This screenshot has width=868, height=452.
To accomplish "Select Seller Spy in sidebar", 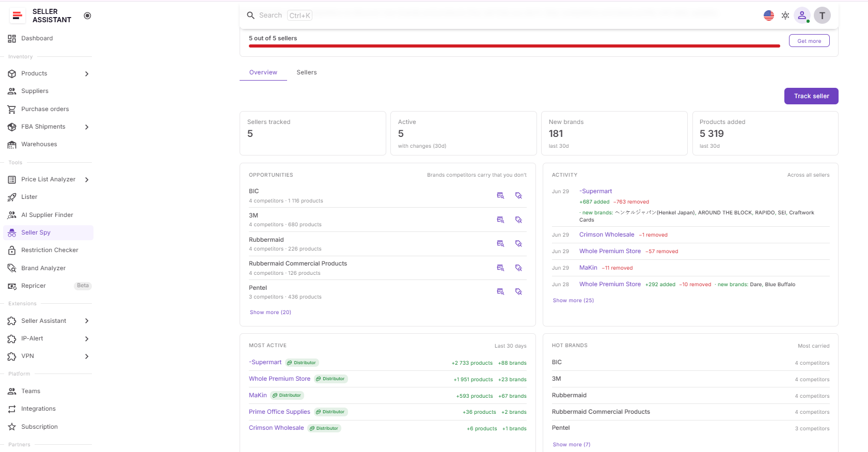I will (x=48, y=232).
